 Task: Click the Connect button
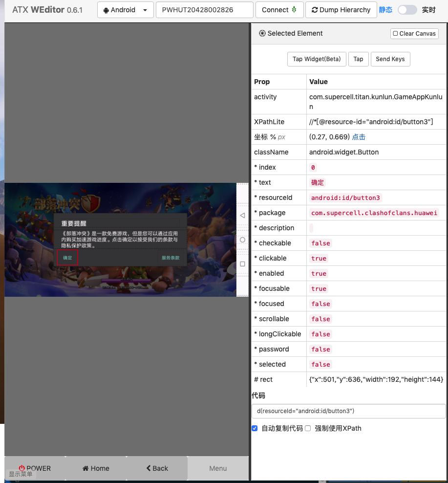(279, 10)
